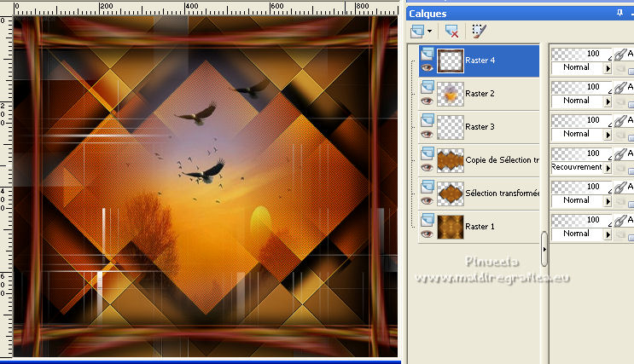The height and width of the screenshot is (364, 634).
Task: Click the New Raster Layer icon
Action: [417, 31]
